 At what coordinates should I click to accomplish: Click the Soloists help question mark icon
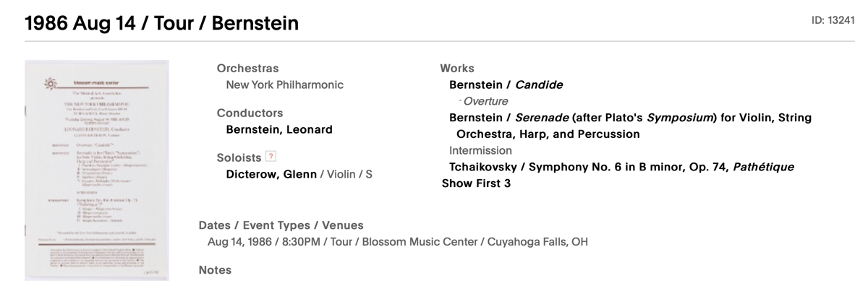point(271,157)
